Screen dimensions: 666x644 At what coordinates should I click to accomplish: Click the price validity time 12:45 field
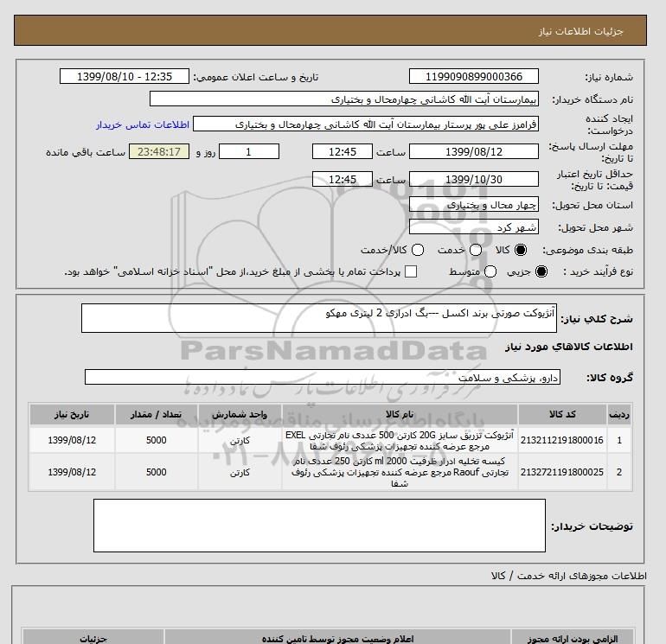[343, 179]
